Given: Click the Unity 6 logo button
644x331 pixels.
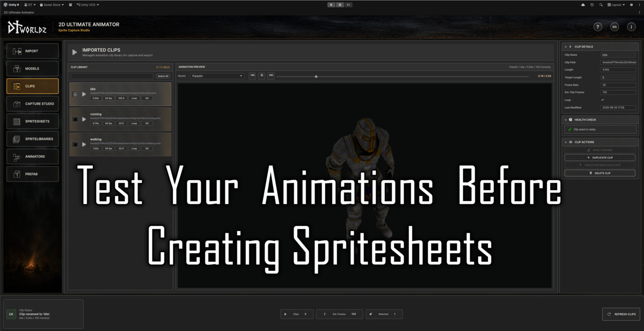Looking at the screenshot, I should (x=11, y=5).
